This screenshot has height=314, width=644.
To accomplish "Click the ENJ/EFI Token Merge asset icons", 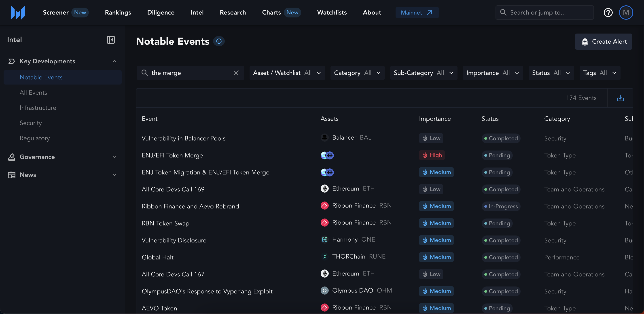I will point(327,155).
